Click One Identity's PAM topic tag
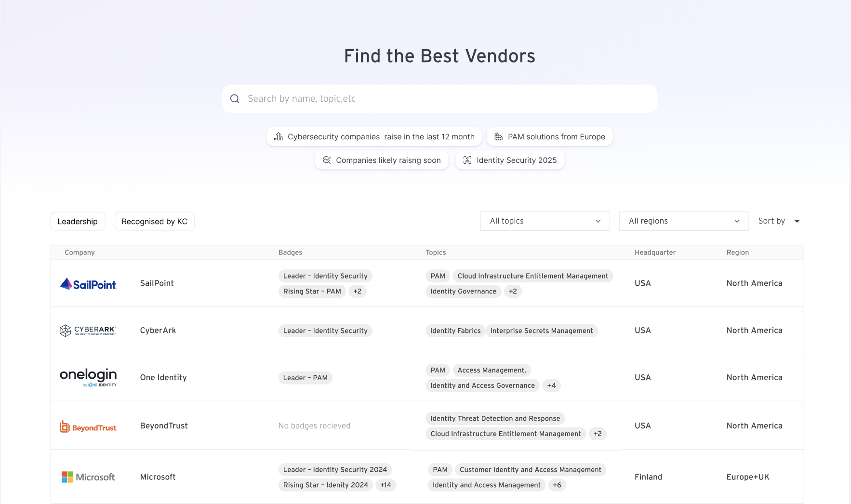The width and height of the screenshot is (851, 504). point(438,371)
